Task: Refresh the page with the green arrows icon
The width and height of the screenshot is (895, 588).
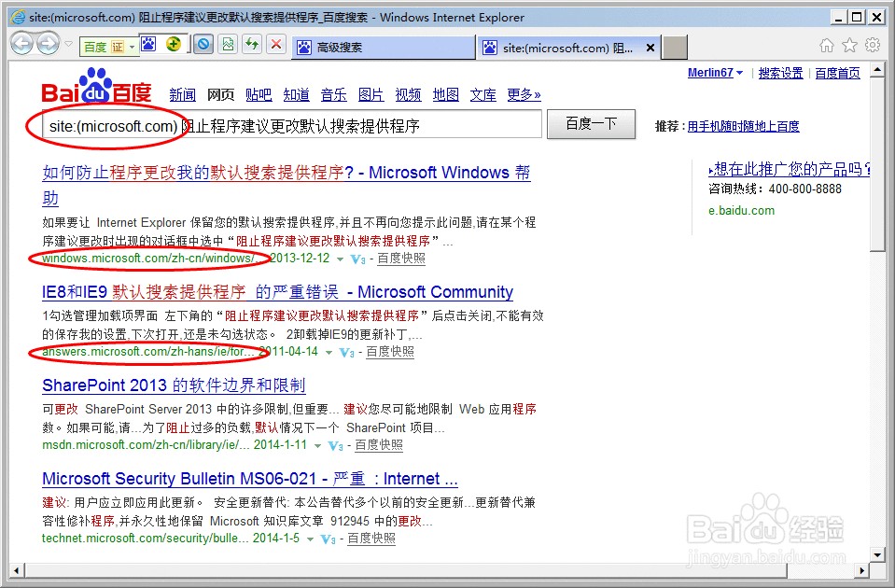Action: pyautogui.click(x=252, y=44)
